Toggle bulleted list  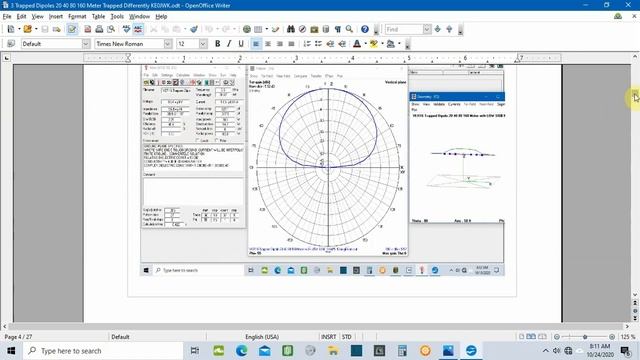(318, 44)
